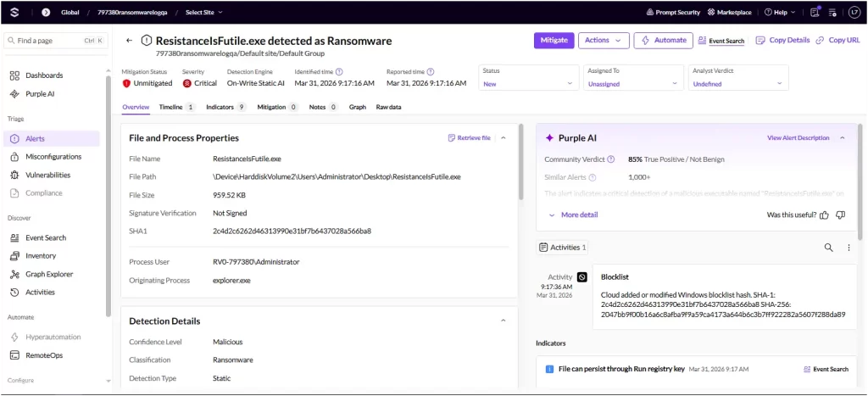Open the activities three-dot options menu
The width and height of the screenshot is (868, 396).
coord(849,248)
